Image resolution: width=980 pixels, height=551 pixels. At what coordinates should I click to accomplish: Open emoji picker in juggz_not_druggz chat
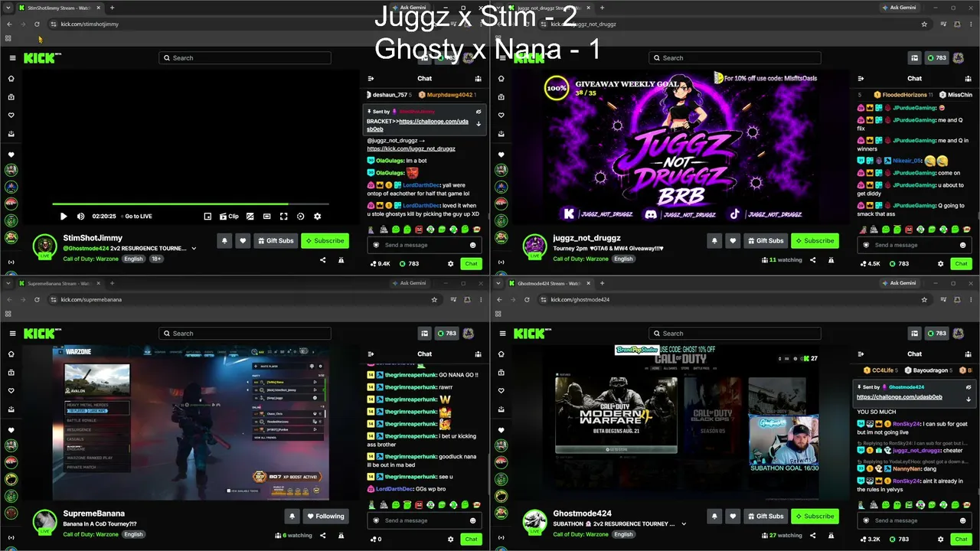click(962, 245)
